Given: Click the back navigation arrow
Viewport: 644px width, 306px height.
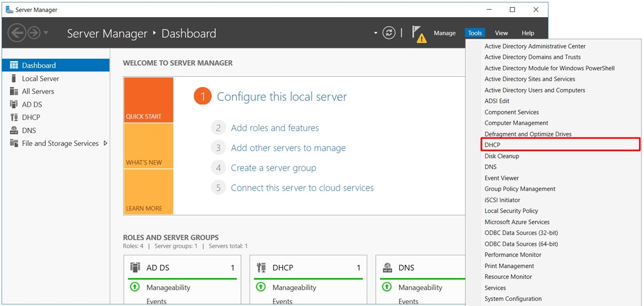Looking at the screenshot, I should [x=17, y=33].
